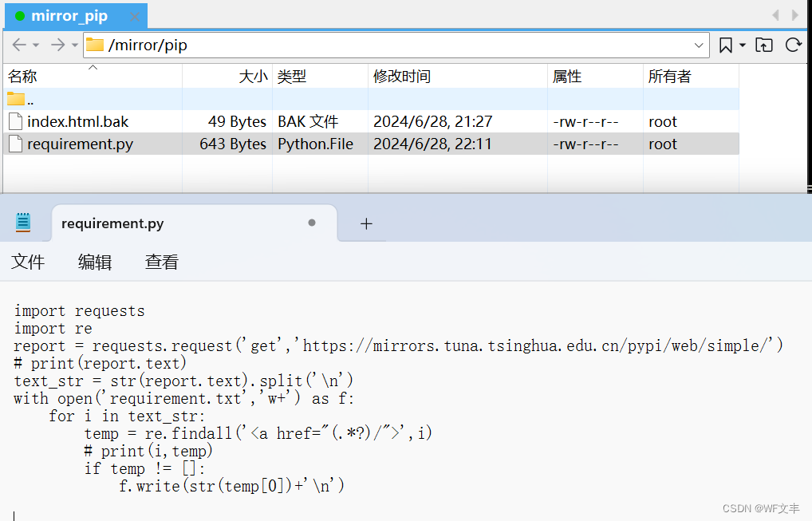Click the '# print(report.text)' comment line
The width and height of the screenshot is (812, 521).
tap(100, 364)
